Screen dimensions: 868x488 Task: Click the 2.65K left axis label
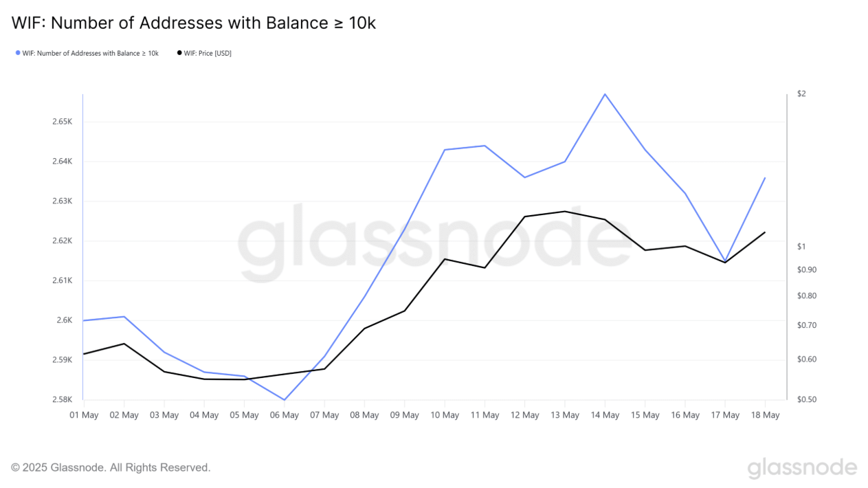click(62, 122)
